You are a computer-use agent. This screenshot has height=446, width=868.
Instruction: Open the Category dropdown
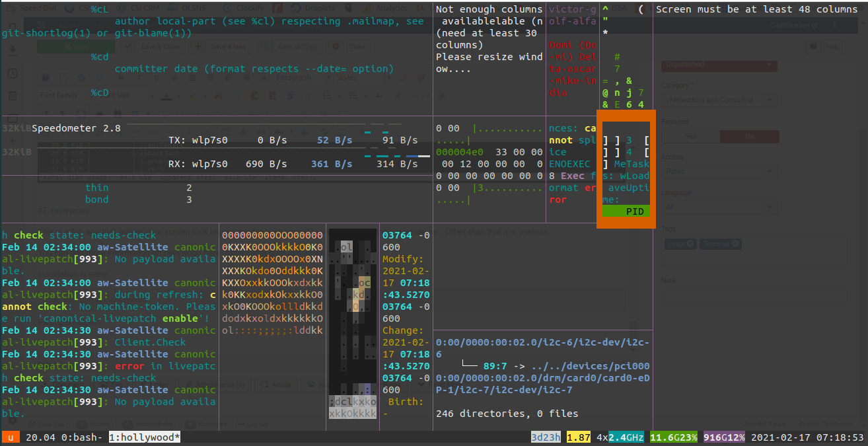pyautogui.click(x=719, y=100)
